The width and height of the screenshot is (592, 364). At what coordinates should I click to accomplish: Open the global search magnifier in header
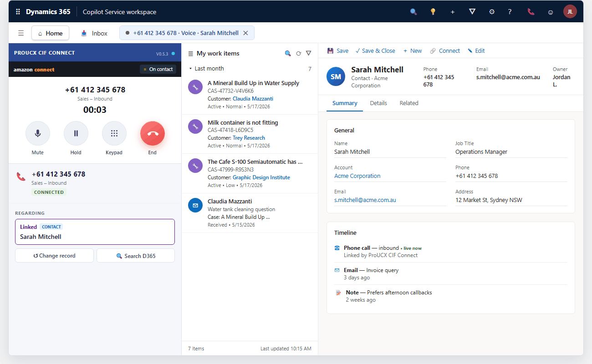[413, 12]
